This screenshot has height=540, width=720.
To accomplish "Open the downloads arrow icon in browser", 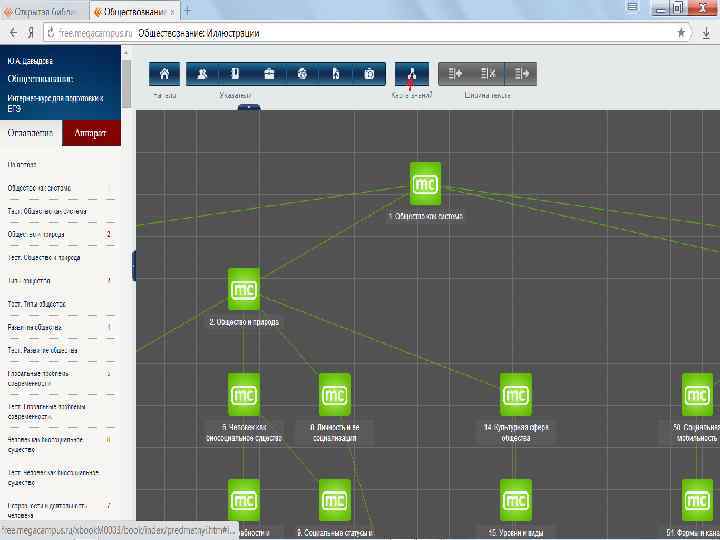I will 706,33.
